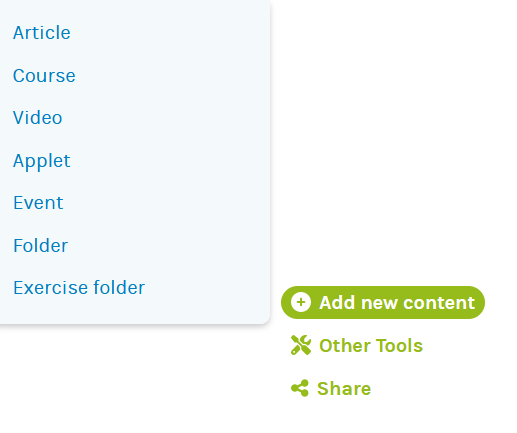The image size is (517, 433).
Task: Choose the Applet menu entry
Action: click(x=42, y=161)
